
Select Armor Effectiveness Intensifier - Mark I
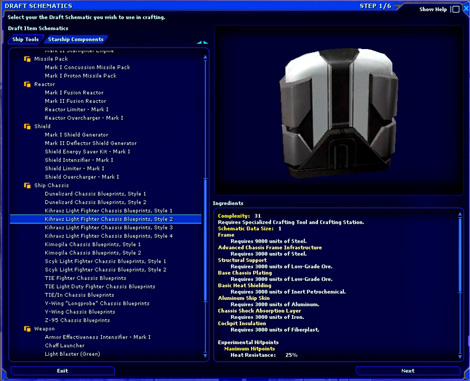point(98,337)
